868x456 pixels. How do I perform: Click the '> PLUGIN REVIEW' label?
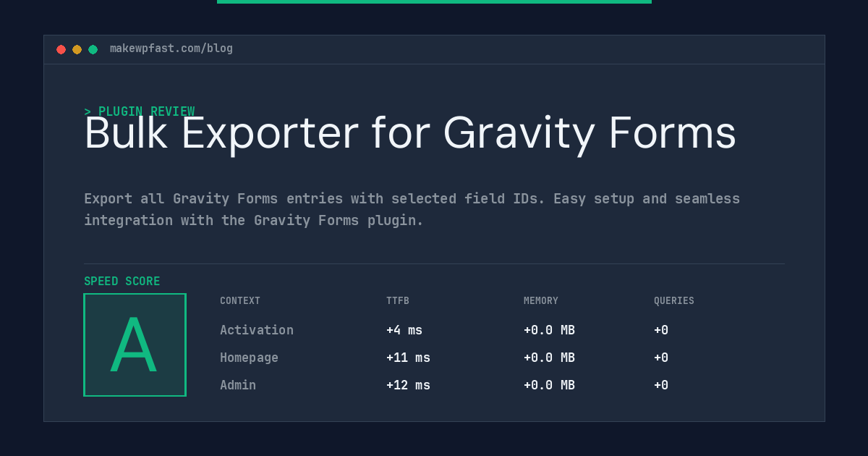pyautogui.click(x=140, y=111)
